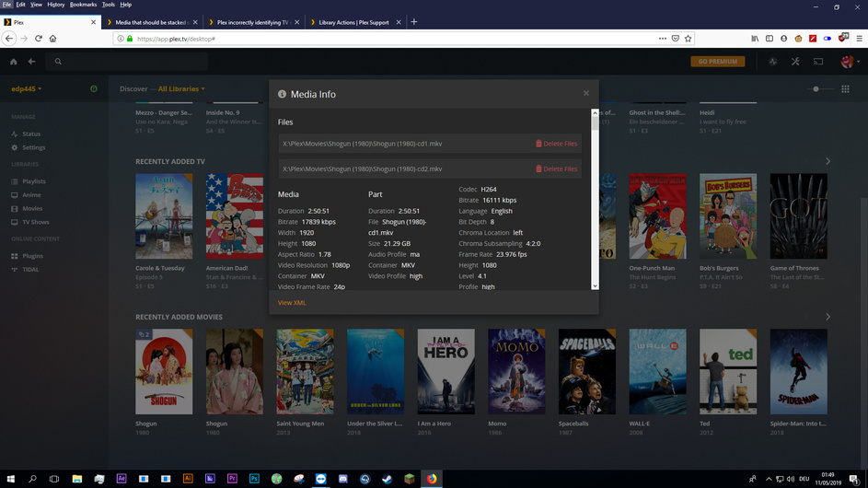This screenshot has width=868, height=488.
Task: Open Spider-Man Into the Spider-Verse poster
Action: (798, 372)
